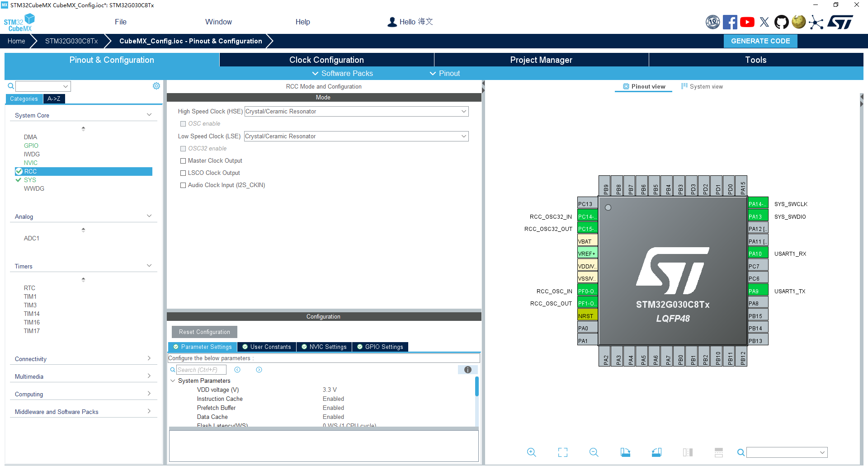This screenshot has width=868, height=470.
Task: Open the High Speed Clock (HSE) dropdown
Action: point(356,112)
